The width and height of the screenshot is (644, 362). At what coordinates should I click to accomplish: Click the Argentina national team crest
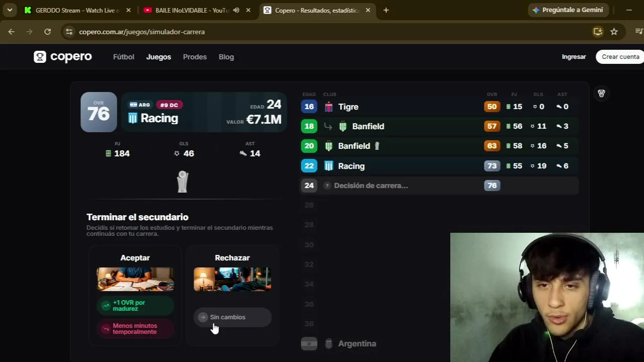click(329, 344)
